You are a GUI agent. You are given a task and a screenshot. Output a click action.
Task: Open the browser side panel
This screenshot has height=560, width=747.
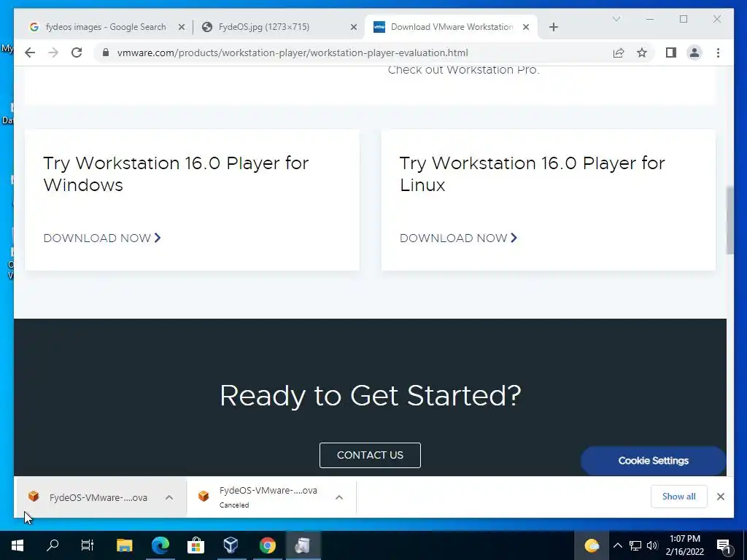click(x=671, y=52)
